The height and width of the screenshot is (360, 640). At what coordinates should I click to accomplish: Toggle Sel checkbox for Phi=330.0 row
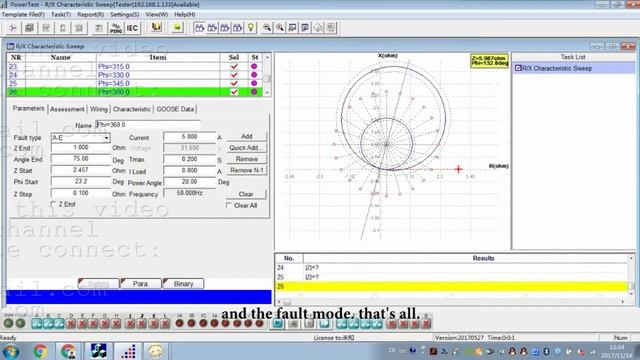pyautogui.click(x=234, y=75)
